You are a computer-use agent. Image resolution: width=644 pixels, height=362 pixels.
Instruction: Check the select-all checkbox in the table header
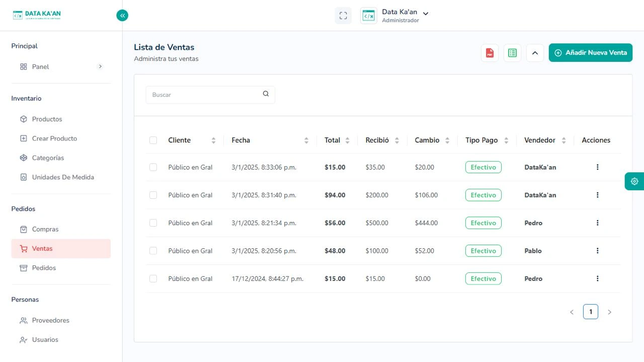pyautogui.click(x=153, y=140)
